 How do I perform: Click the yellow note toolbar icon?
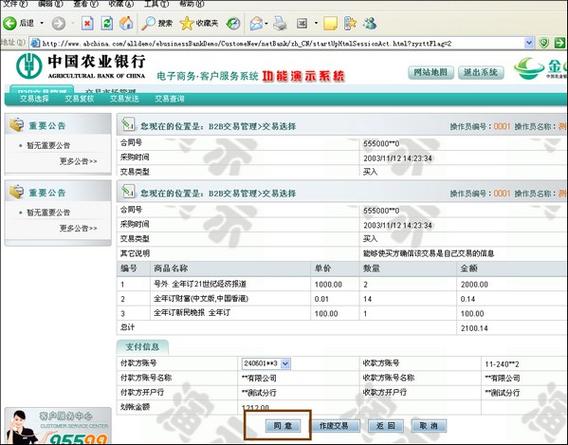click(x=330, y=24)
